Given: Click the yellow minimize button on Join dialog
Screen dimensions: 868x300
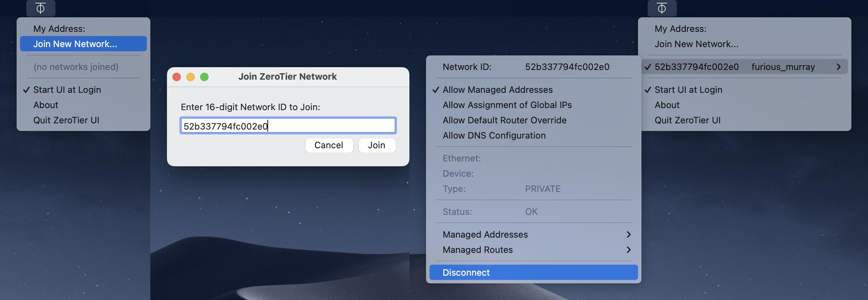Looking at the screenshot, I should [191, 77].
